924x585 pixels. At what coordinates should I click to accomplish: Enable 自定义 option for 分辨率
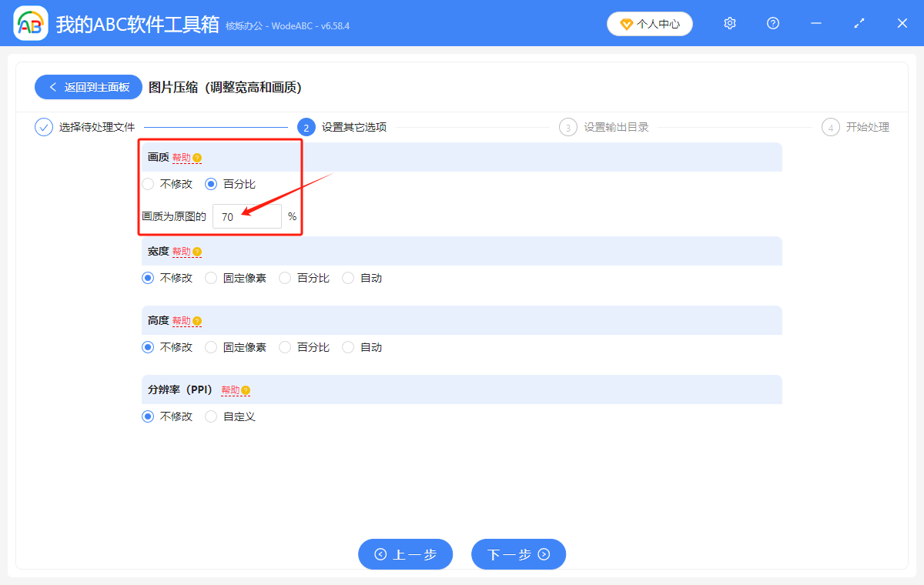[x=211, y=416]
